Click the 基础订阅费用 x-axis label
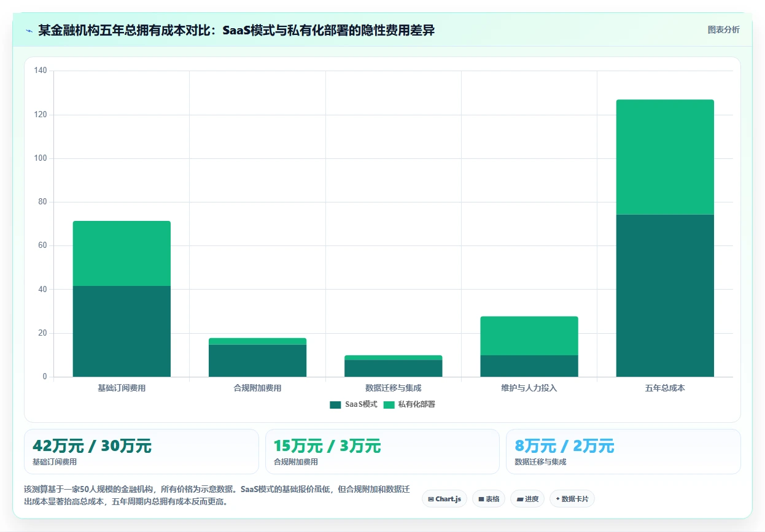 (122, 388)
